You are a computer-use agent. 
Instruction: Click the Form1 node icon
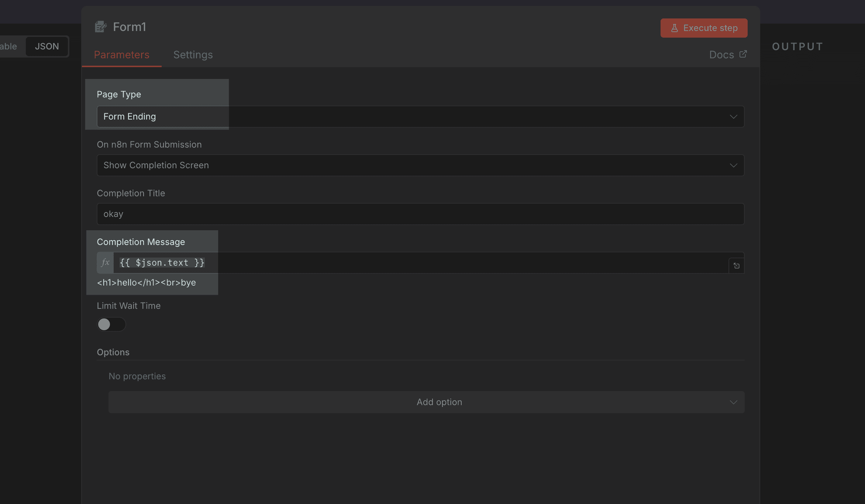pyautogui.click(x=100, y=27)
